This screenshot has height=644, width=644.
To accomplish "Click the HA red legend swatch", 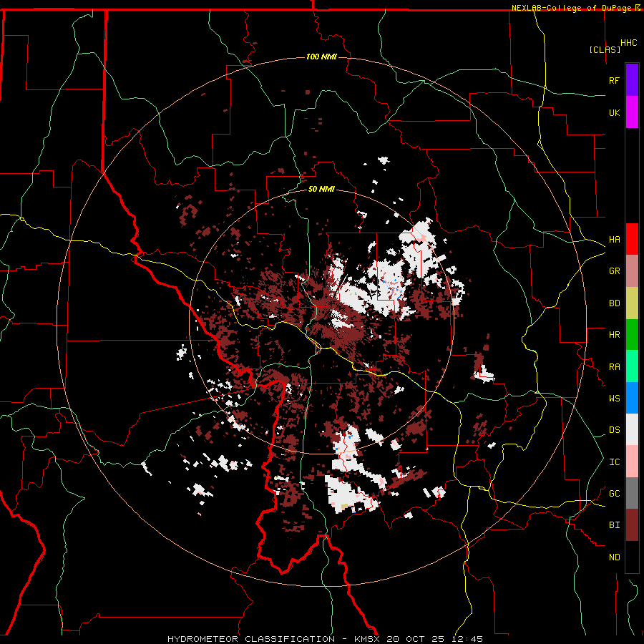I will [x=632, y=239].
